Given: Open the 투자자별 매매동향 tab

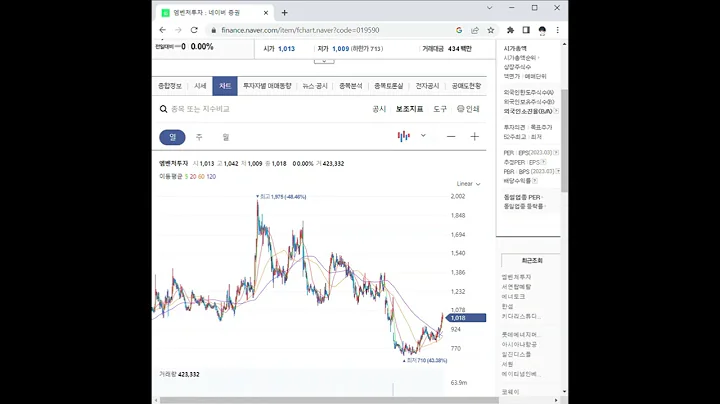Looking at the screenshot, I should (x=267, y=86).
